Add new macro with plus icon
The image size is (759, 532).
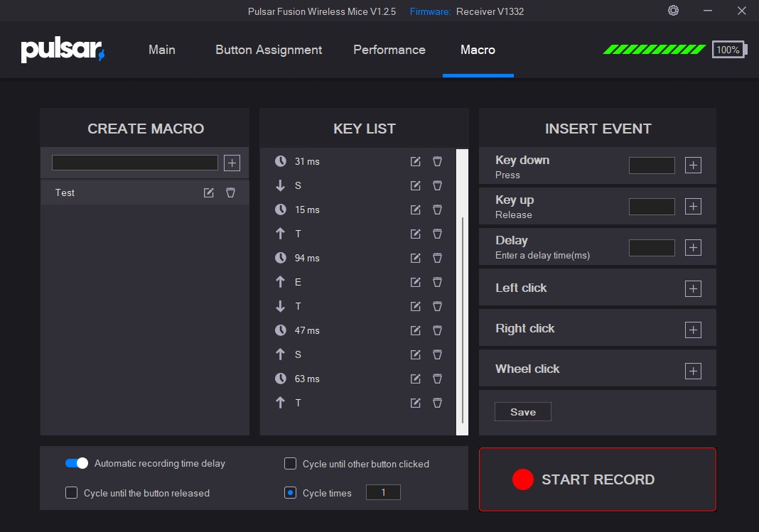click(x=232, y=163)
